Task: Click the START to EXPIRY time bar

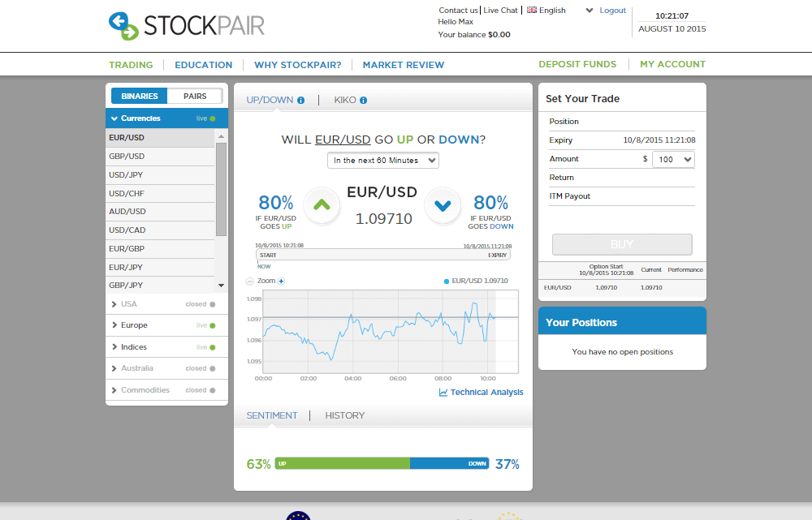Action: (383, 255)
